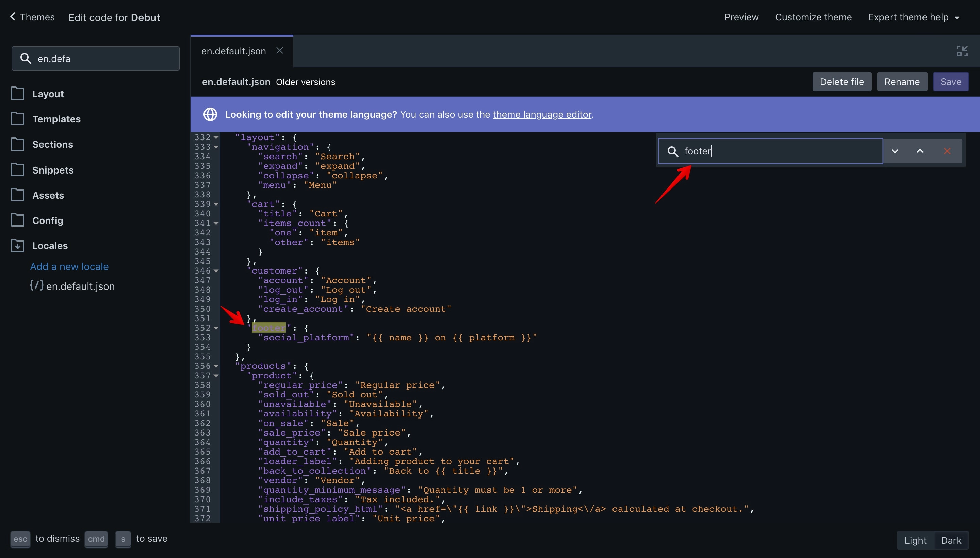This screenshot has height=558, width=980.
Task: Open the Layout folder
Action: tap(48, 94)
